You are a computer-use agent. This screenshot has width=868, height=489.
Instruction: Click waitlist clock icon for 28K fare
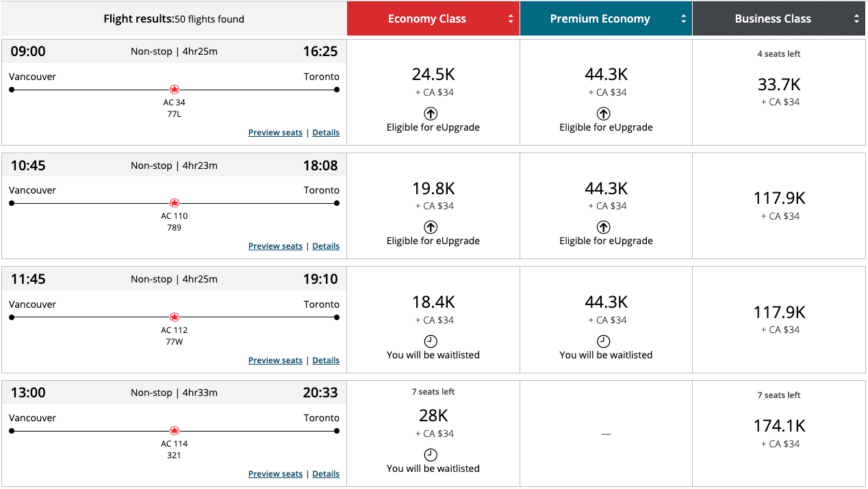[431, 455]
